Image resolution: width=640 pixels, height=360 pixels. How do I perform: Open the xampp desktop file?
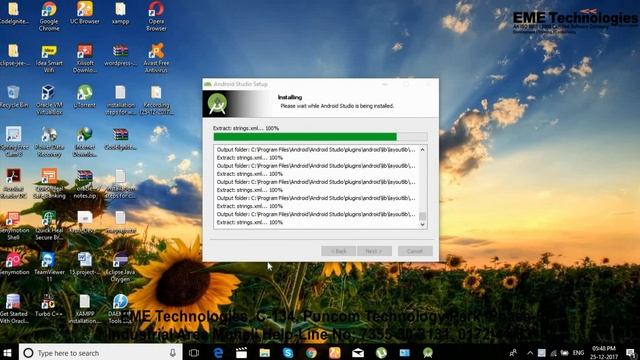tap(120, 12)
